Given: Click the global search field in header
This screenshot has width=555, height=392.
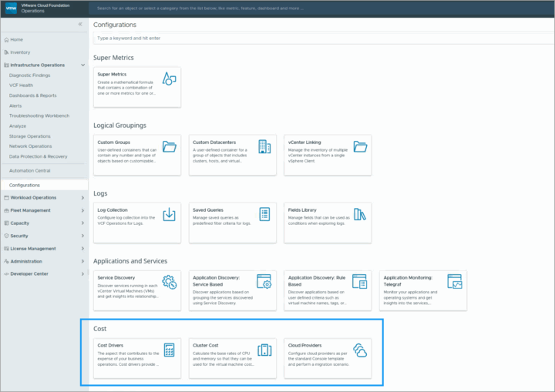Looking at the screenshot, I should point(321,8).
